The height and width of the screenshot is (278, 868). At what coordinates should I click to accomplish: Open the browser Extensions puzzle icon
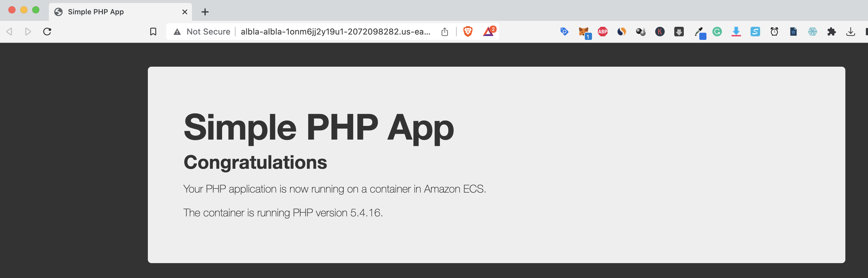pyautogui.click(x=832, y=31)
